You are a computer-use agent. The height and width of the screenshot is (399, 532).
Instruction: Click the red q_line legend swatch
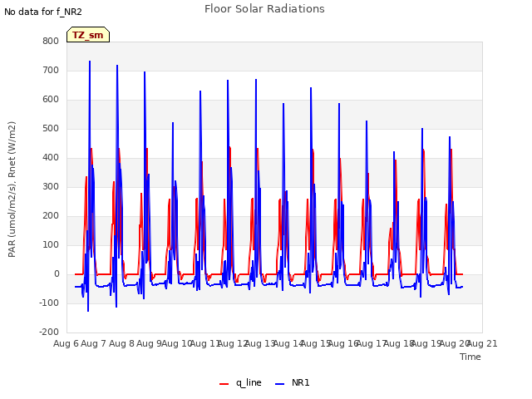pyautogui.click(x=224, y=384)
